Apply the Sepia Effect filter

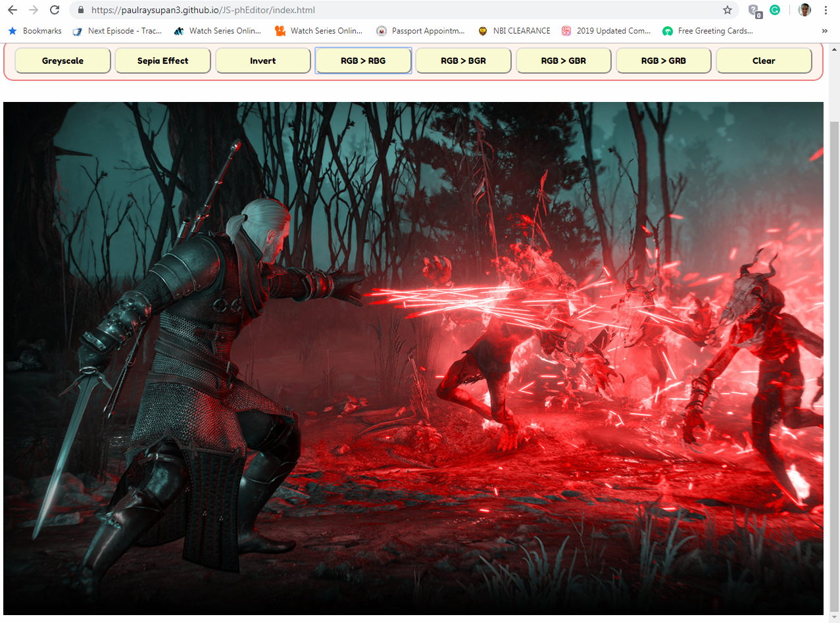point(162,61)
